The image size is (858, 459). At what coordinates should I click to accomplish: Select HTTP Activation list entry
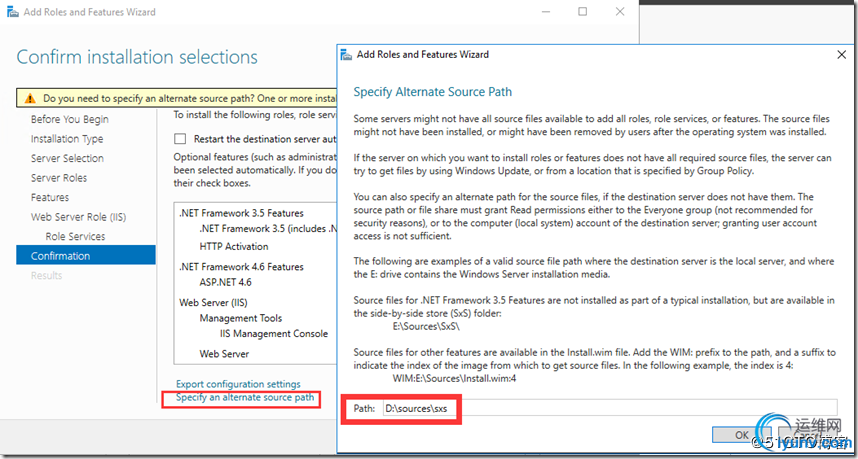pos(234,246)
